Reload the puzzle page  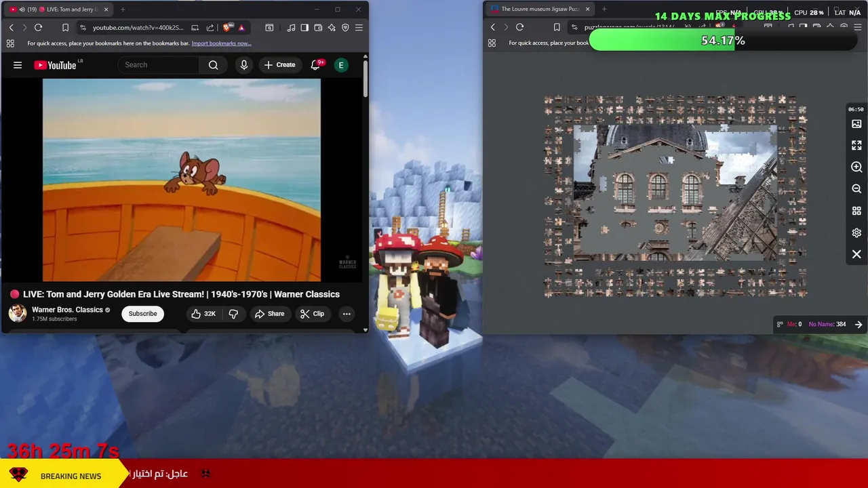519,27
